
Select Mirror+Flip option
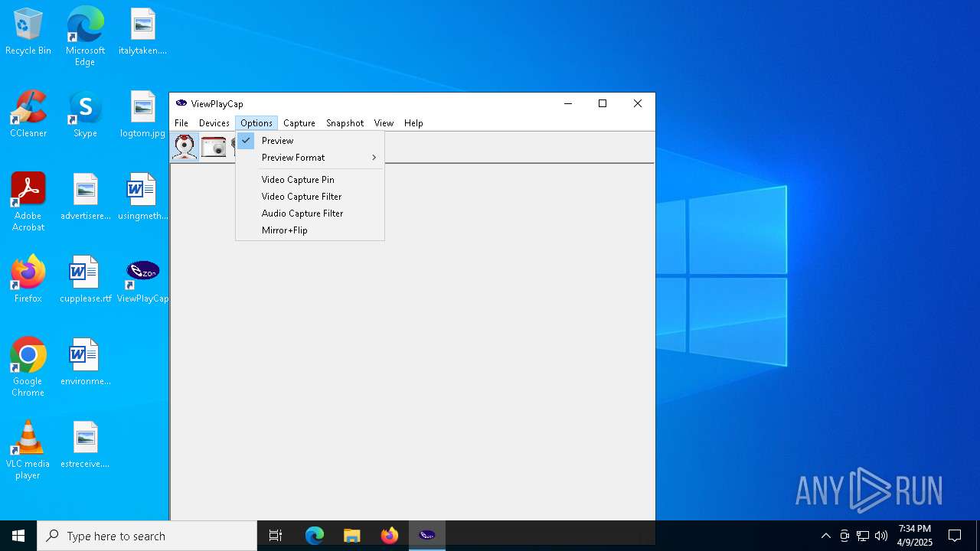point(309,230)
